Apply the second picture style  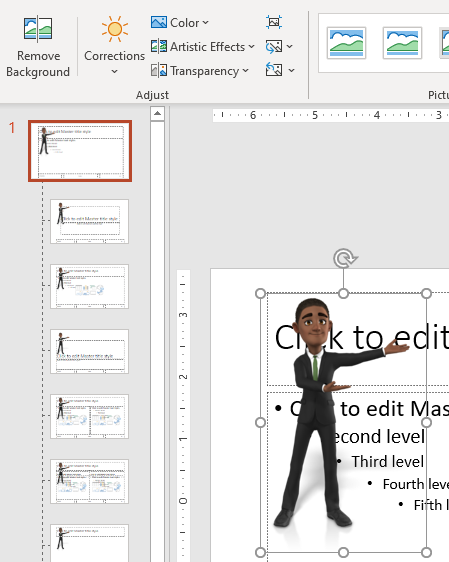[402, 43]
